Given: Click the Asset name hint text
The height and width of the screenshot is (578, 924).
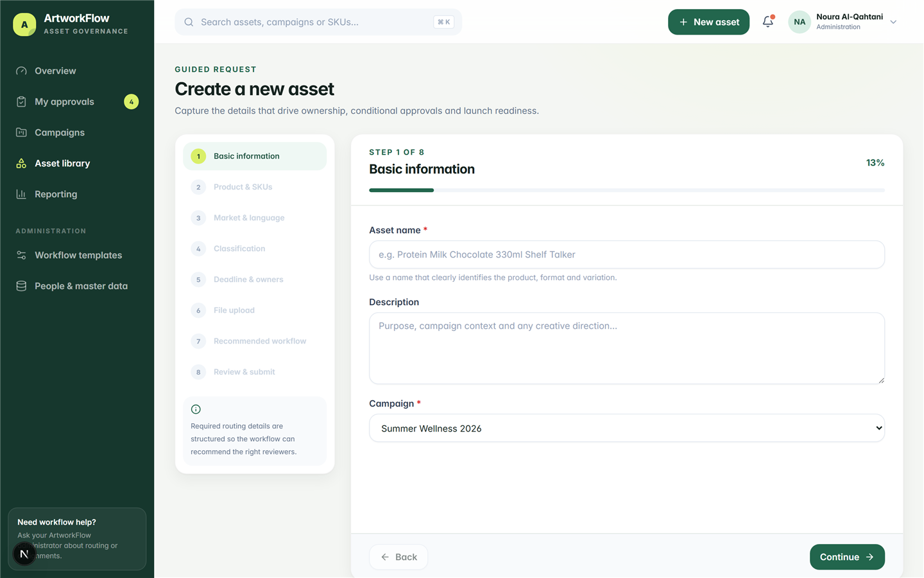Looking at the screenshot, I should tap(493, 277).
